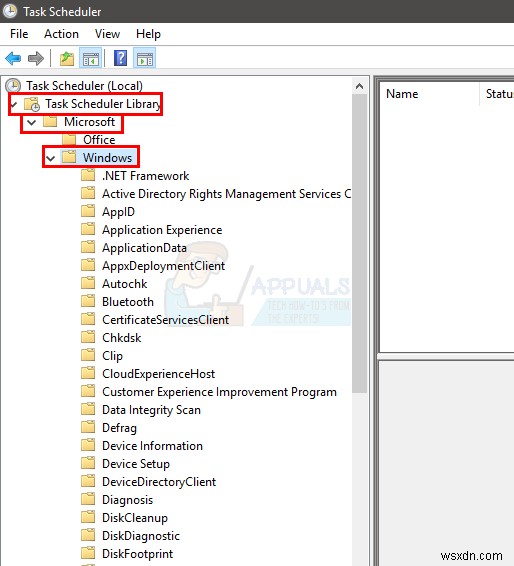514x566 pixels.
Task: Click the Back arrow toolbar icon
Action: click(13, 58)
